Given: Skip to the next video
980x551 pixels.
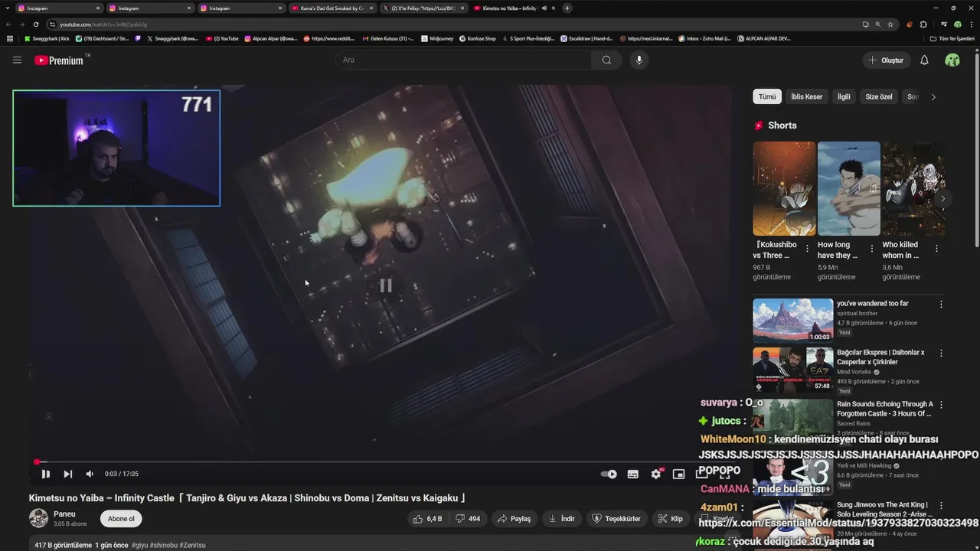Looking at the screenshot, I should pos(67,474).
